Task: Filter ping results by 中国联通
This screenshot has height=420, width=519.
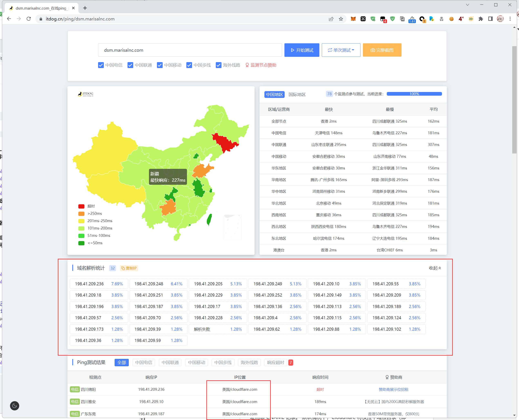Action: (170, 362)
